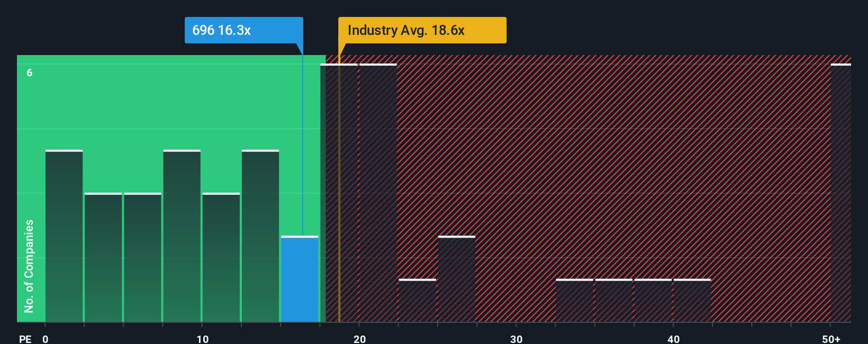Click the tall 50+ bar at right edge
The width and height of the screenshot is (868, 344).
841,193
